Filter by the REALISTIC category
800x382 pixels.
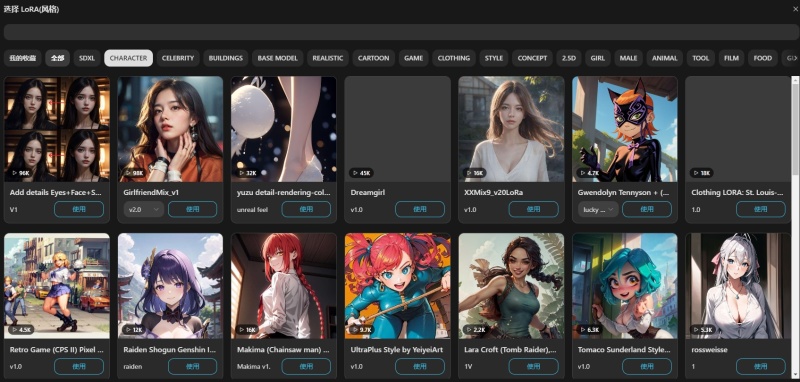tap(328, 58)
